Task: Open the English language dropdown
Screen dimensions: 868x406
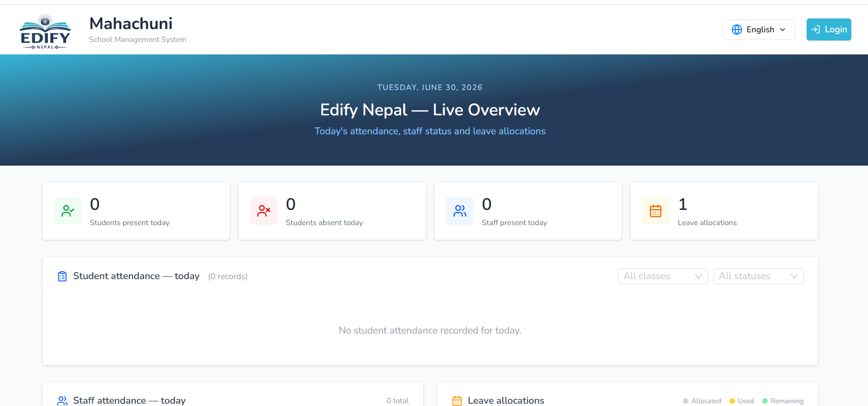Action: 759,30
